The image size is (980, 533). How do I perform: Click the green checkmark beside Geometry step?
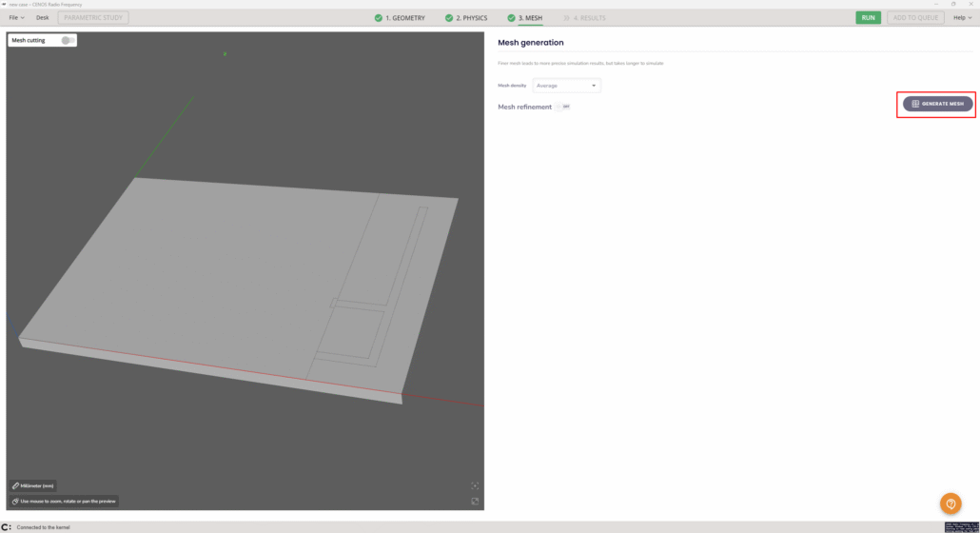tap(379, 18)
